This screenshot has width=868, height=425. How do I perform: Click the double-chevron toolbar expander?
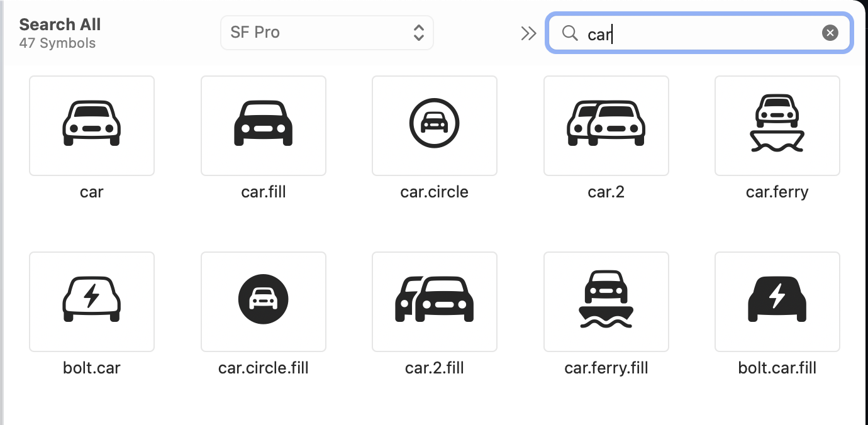coord(528,32)
